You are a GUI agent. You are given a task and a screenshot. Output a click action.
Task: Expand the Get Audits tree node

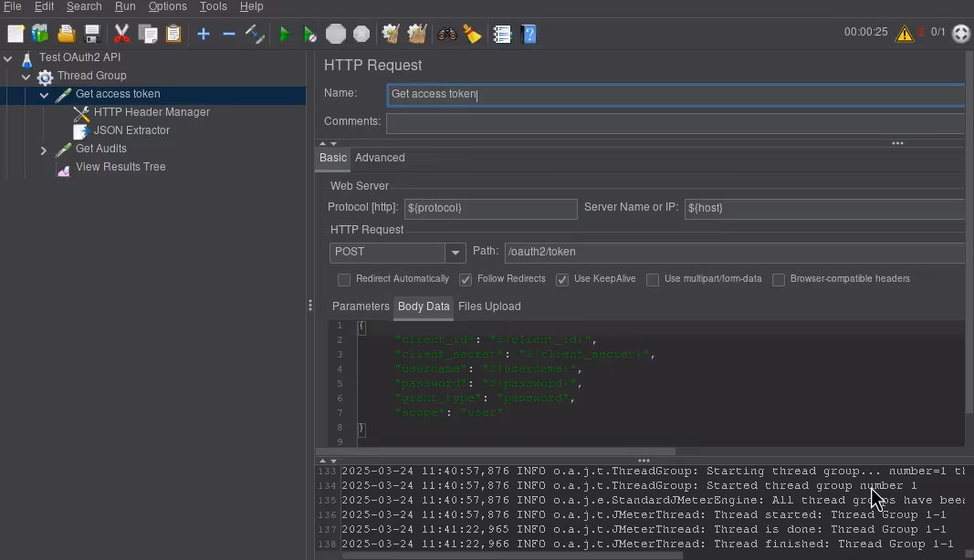click(43, 150)
